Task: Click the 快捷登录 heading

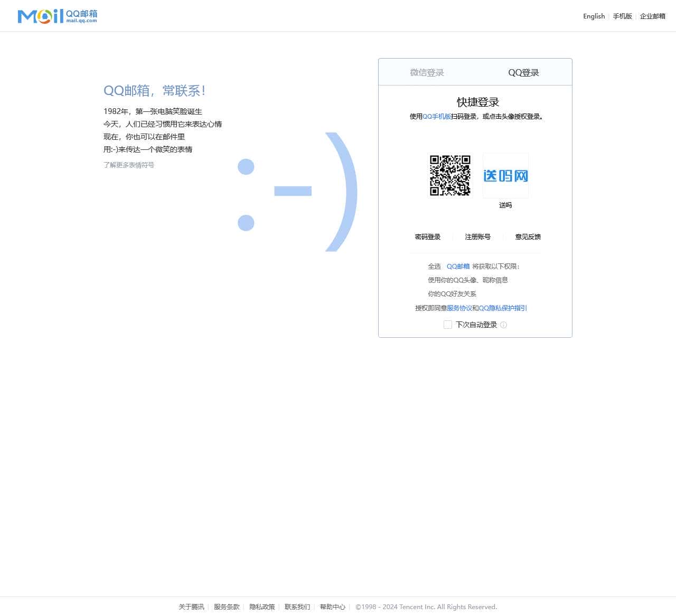Action: point(478,102)
